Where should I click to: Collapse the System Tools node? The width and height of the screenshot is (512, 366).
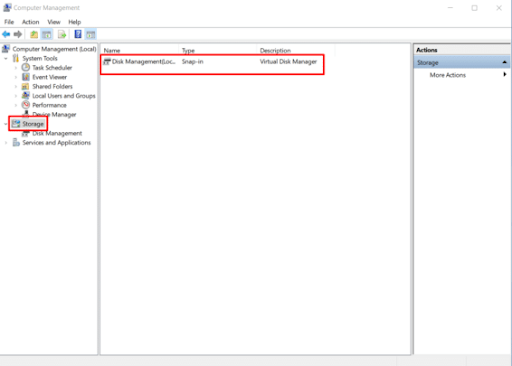6,58
